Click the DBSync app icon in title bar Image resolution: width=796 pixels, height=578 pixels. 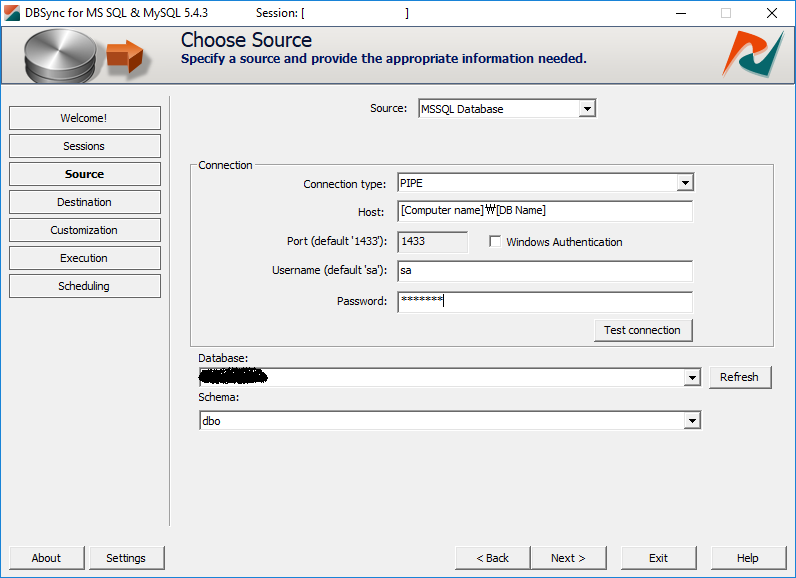[x=11, y=13]
